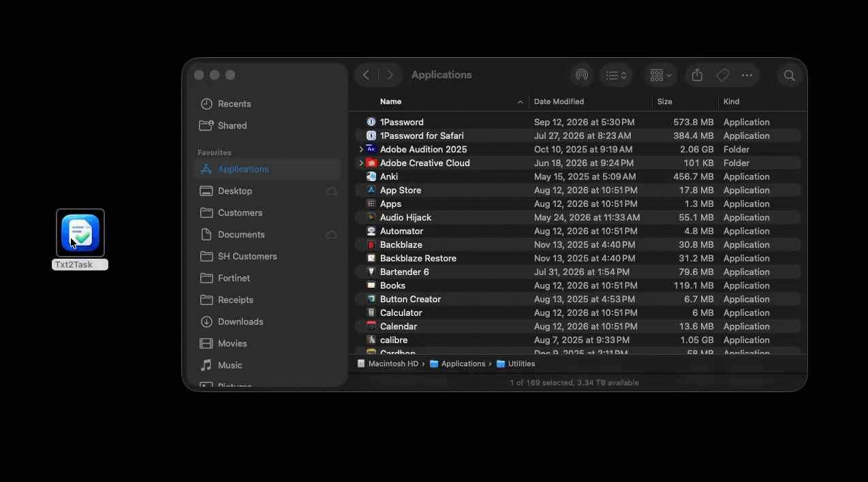Click Utilities in the path bar
This screenshot has width=868, height=482.
(516, 364)
